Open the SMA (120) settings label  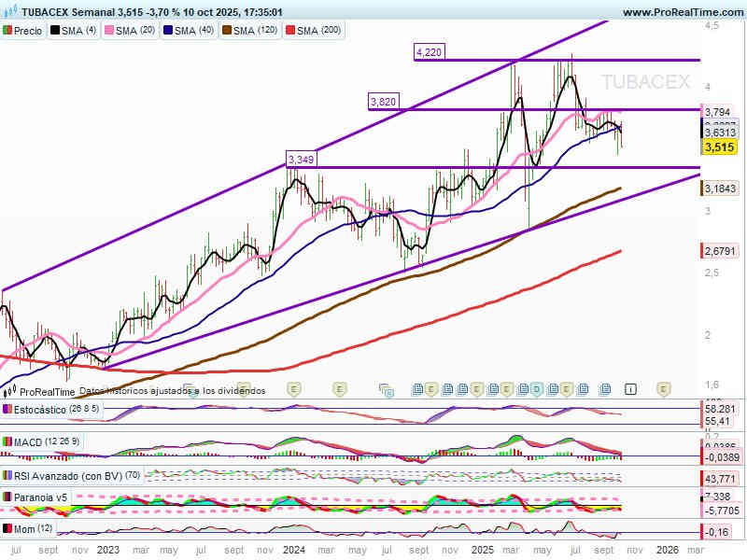254,31
